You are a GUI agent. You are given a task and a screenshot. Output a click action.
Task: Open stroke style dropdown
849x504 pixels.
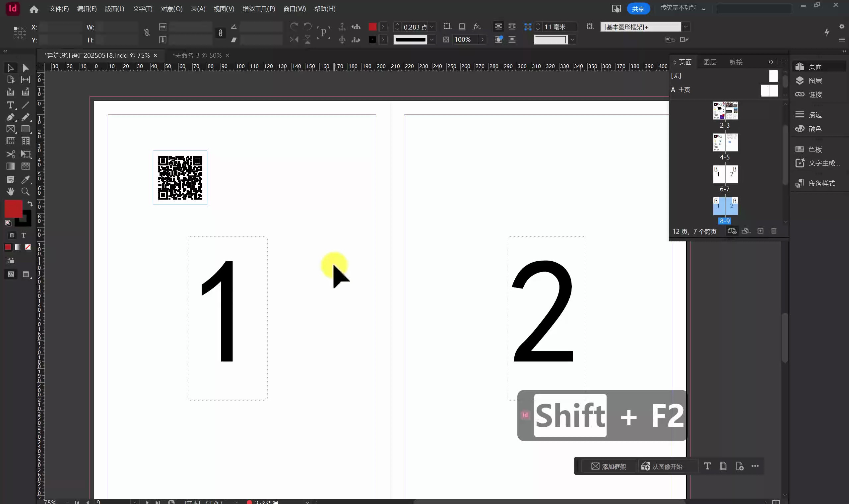432,40
